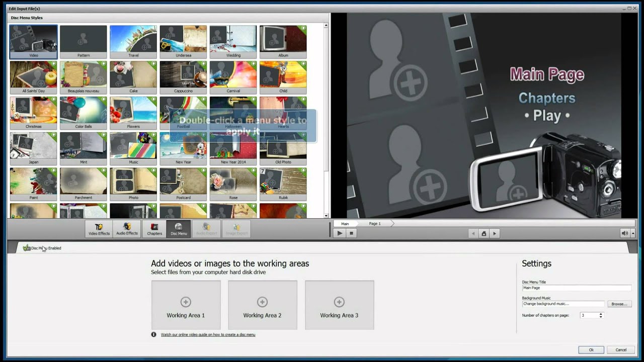Select the Parchment menu style
Screen dimensions: 644x362
[84, 185]
